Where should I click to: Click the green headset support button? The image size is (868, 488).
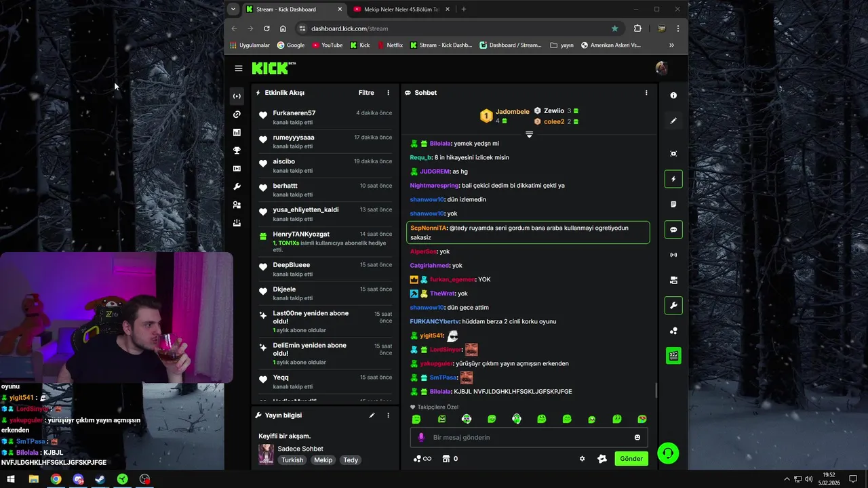tap(668, 453)
